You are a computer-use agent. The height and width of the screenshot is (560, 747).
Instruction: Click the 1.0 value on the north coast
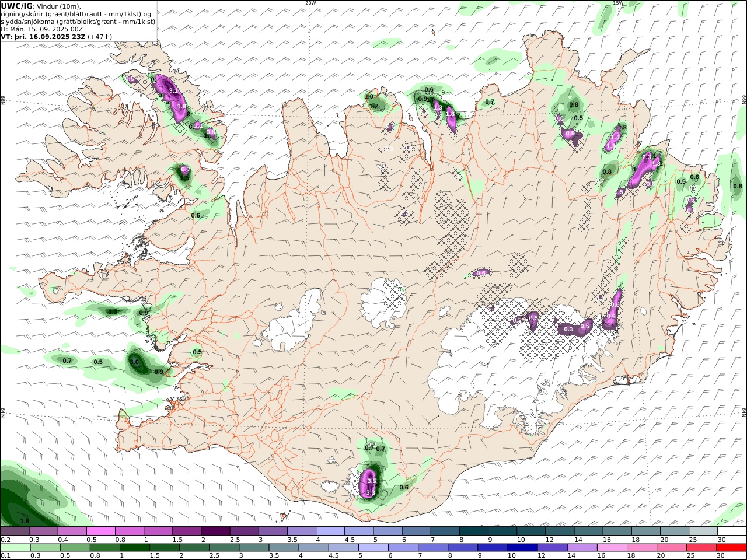[x=369, y=97]
